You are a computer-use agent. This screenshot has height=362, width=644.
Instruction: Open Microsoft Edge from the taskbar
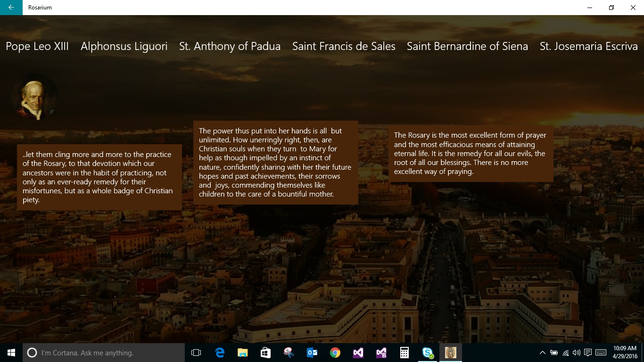tap(219, 352)
